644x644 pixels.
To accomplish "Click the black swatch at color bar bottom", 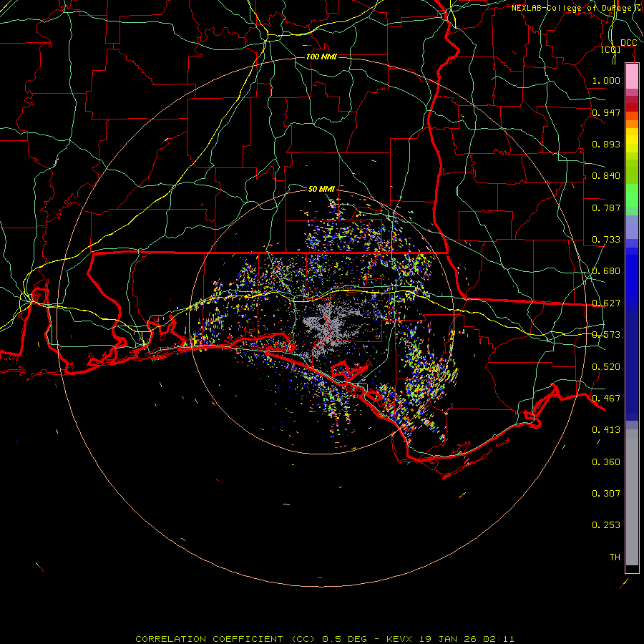I will tap(632, 569).
